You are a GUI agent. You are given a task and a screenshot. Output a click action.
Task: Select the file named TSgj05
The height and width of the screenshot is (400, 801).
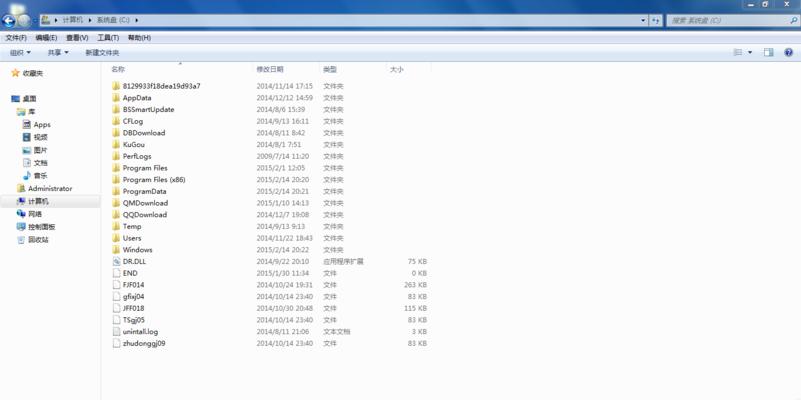[134, 320]
